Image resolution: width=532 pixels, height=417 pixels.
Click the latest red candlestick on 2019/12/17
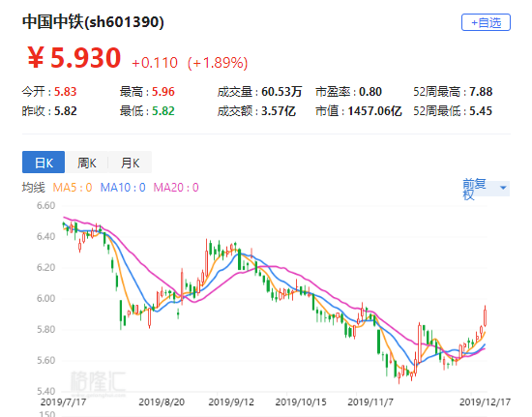click(486, 316)
